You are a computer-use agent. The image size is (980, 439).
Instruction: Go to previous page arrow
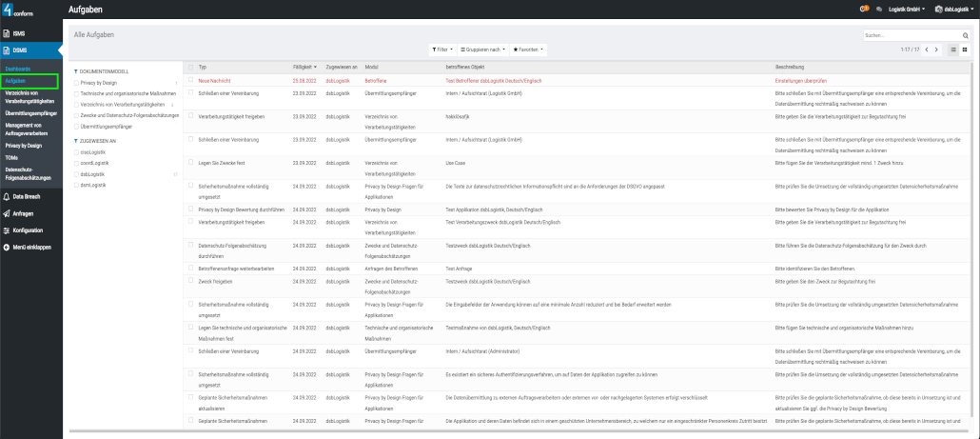(x=926, y=49)
